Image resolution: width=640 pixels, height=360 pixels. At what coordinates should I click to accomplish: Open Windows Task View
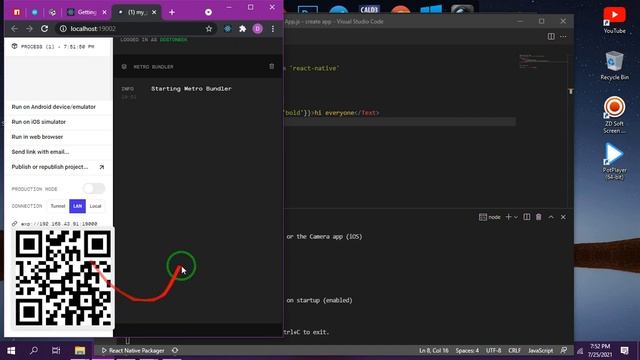56,350
